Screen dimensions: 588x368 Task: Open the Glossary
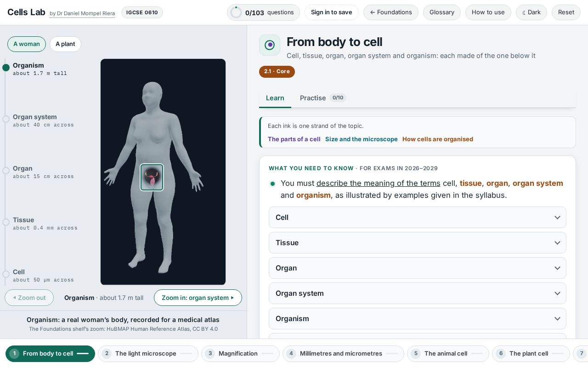[x=442, y=12]
